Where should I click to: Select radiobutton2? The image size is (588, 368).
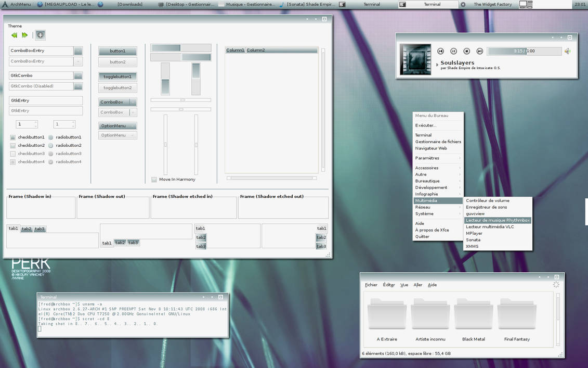[x=51, y=146]
